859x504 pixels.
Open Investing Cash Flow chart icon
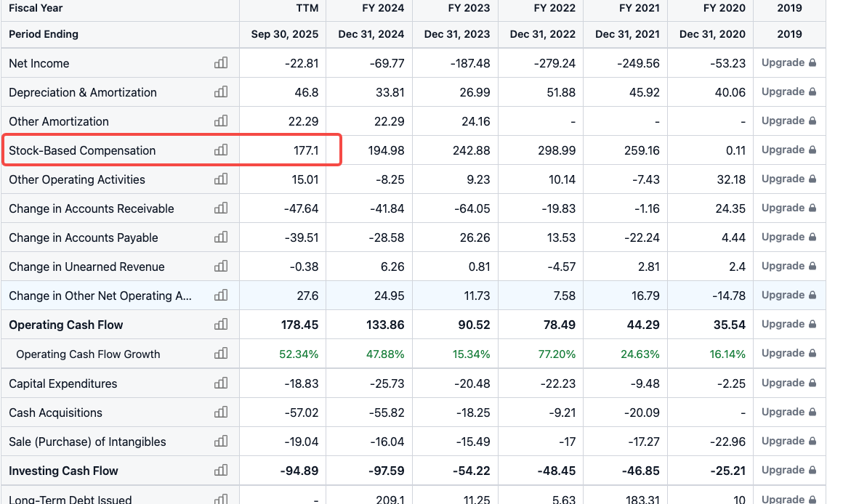coord(221,471)
